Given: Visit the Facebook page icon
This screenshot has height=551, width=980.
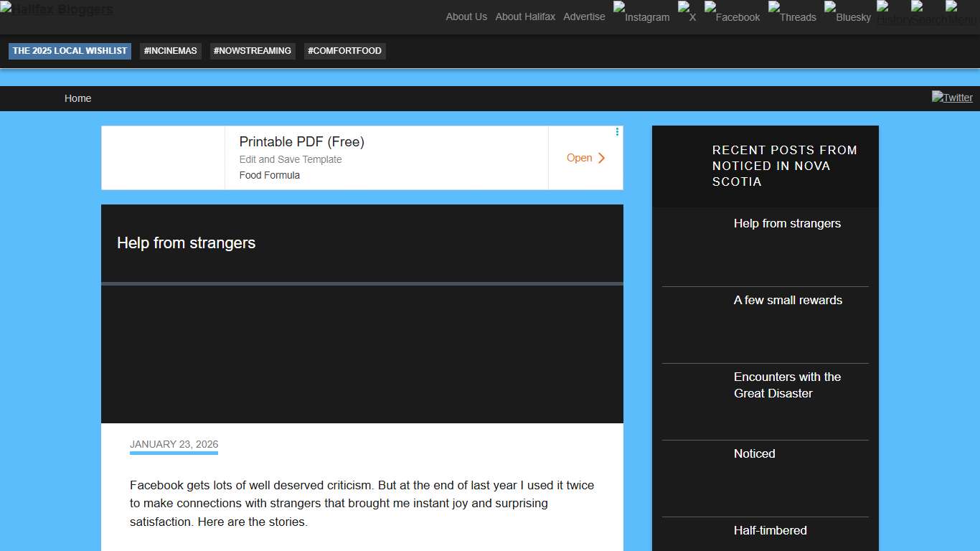Looking at the screenshot, I should (x=732, y=13).
